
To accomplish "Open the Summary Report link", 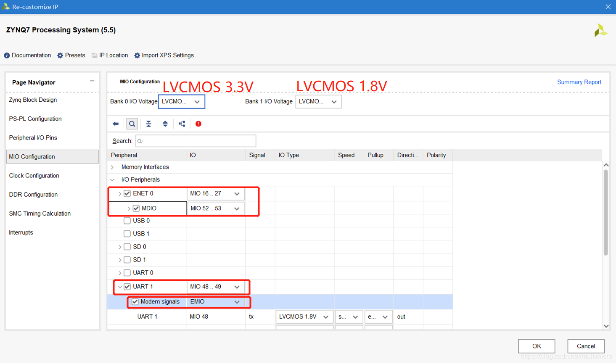I will (x=579, y=82).
